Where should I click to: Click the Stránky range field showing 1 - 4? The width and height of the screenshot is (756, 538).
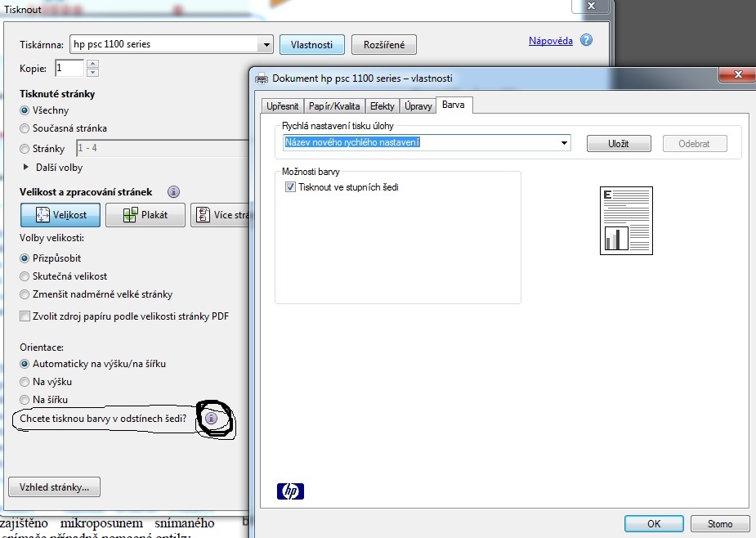tap(163, 148)
